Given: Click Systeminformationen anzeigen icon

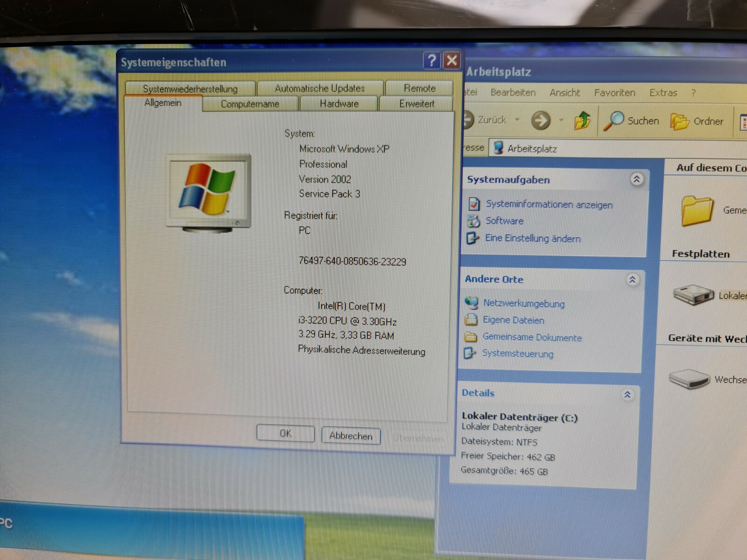Looking at the screenshot, I should click(x=474, y=204).
